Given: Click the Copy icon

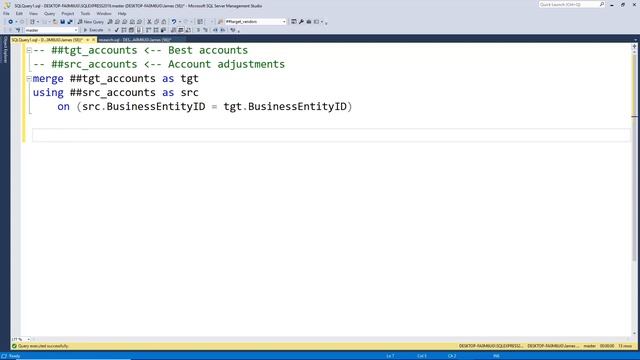Looking at the screenshot, I should point(156,22).
